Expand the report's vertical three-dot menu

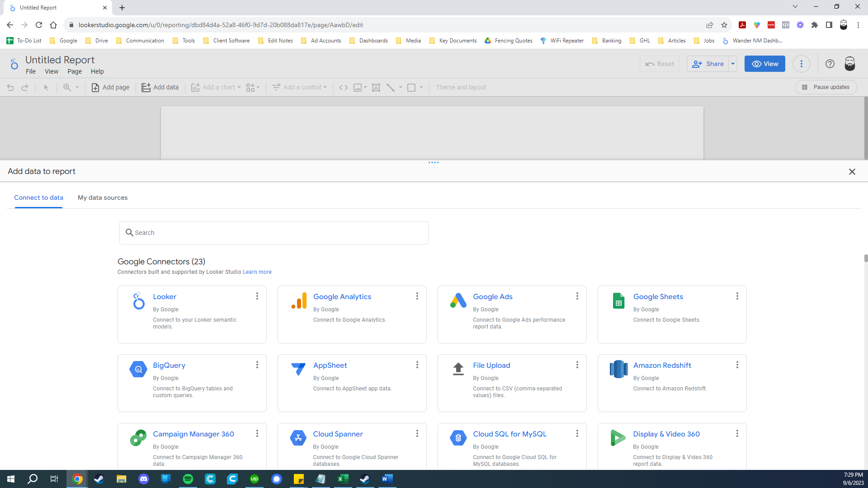click(802, 64)
